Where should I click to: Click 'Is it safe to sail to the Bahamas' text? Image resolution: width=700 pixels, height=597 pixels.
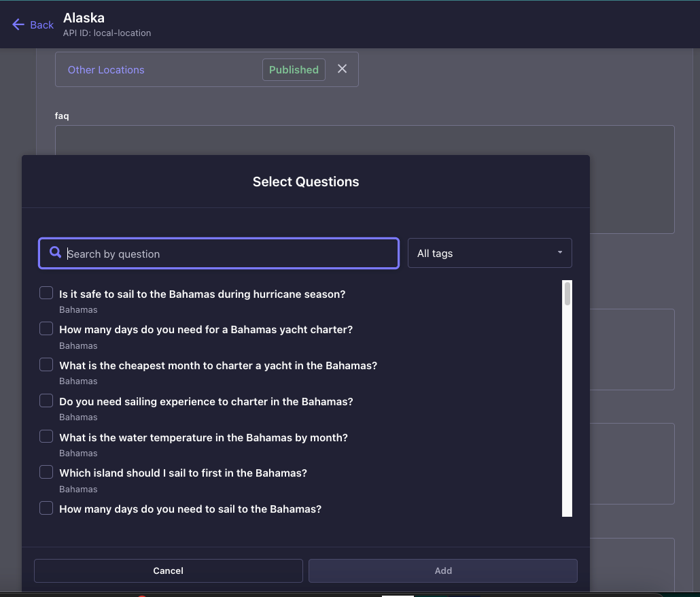click(203, 294)
